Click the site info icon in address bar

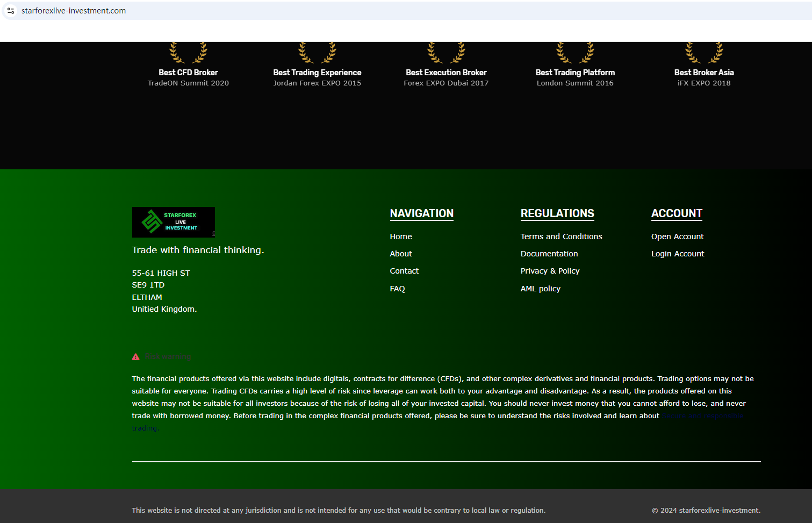(x=11, y=11)
